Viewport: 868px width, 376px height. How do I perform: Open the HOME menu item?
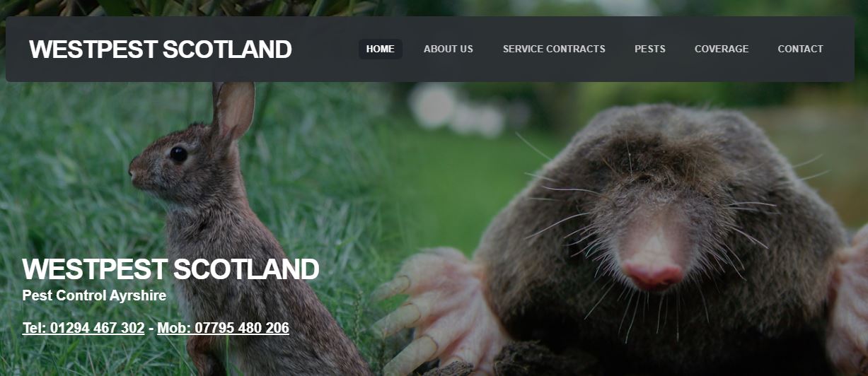[x=381, y=49]
